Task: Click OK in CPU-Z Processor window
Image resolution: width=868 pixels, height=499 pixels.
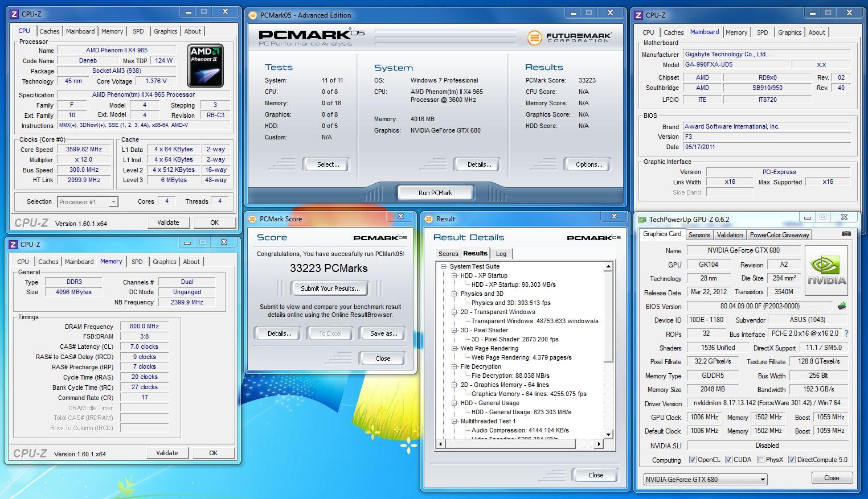Action: [214, 222]
